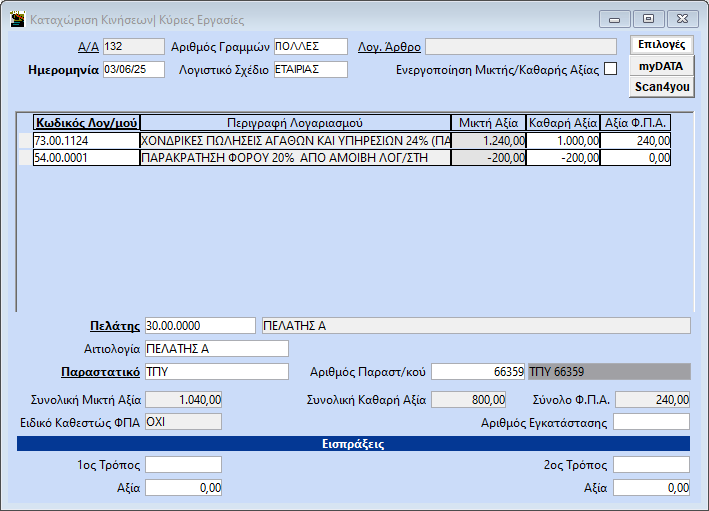Viewport: 709px width, 511px height.
Task: Click the Σύνολο Φ.Π.Α. field 240,00
Action: point(652,400)
